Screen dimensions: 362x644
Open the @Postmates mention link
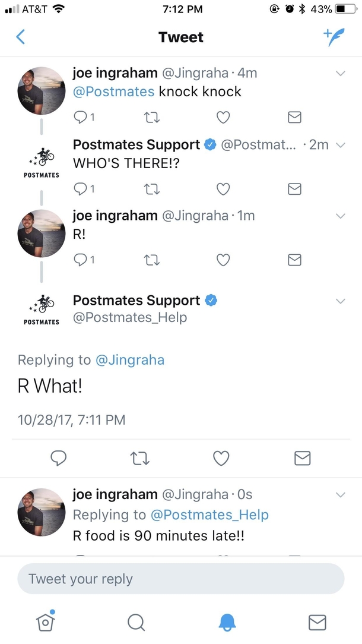point(114,91)
